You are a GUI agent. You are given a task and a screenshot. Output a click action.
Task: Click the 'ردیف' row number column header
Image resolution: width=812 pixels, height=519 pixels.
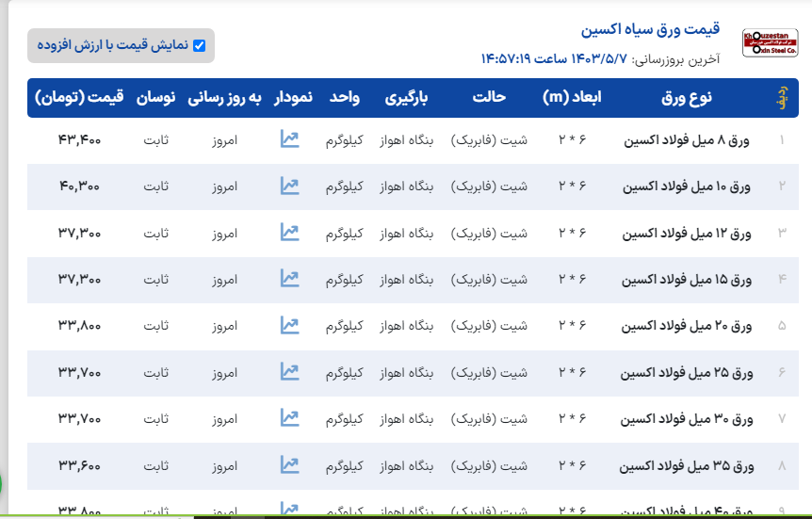[781, 98]
